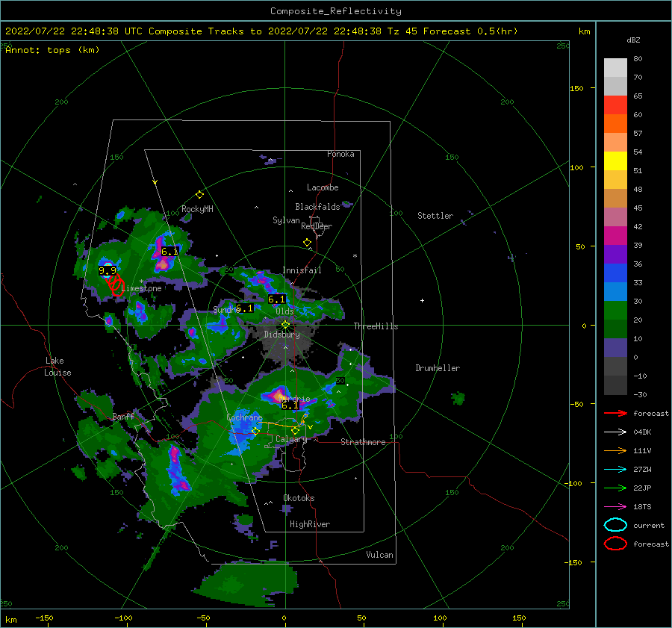Click the strong echo core north of Airdrie
Viewport: 672px width, 628px height.
(278, 394)
